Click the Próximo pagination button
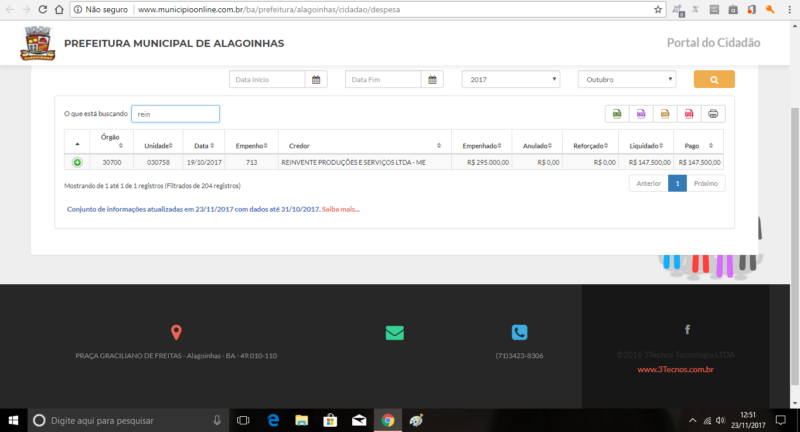The height and width of the screenshot is (432, 800). (x=707, y=184)
